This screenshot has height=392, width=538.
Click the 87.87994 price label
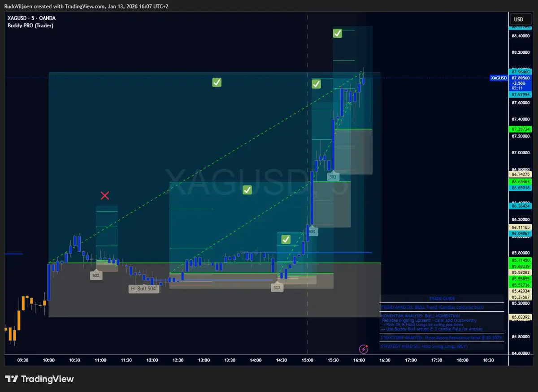[x=520, y=94]
